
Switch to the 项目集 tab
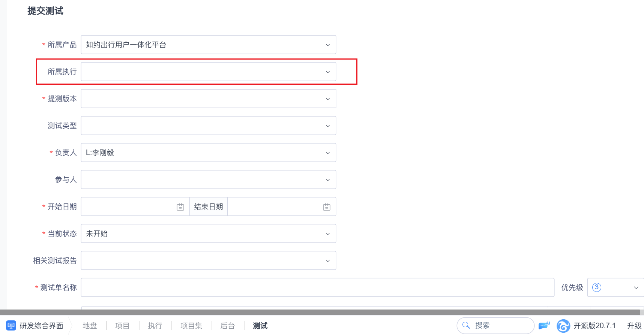click(x=191, y=326)
